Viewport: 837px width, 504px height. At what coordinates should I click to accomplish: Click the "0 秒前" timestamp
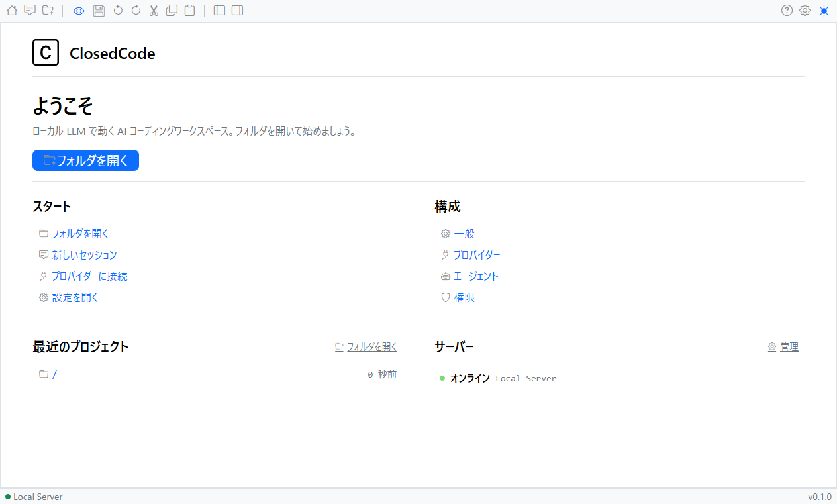point(382,374)
